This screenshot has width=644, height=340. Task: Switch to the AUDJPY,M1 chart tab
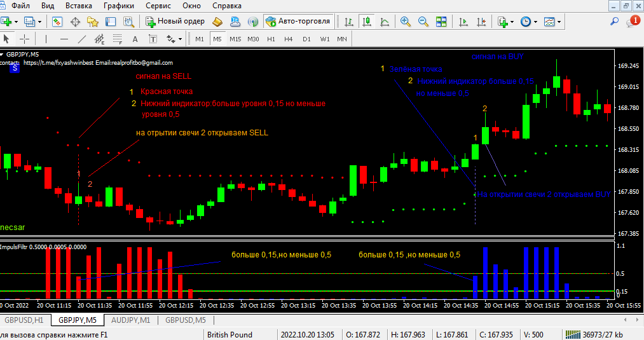pyautogui.click(x=130, y=320)
